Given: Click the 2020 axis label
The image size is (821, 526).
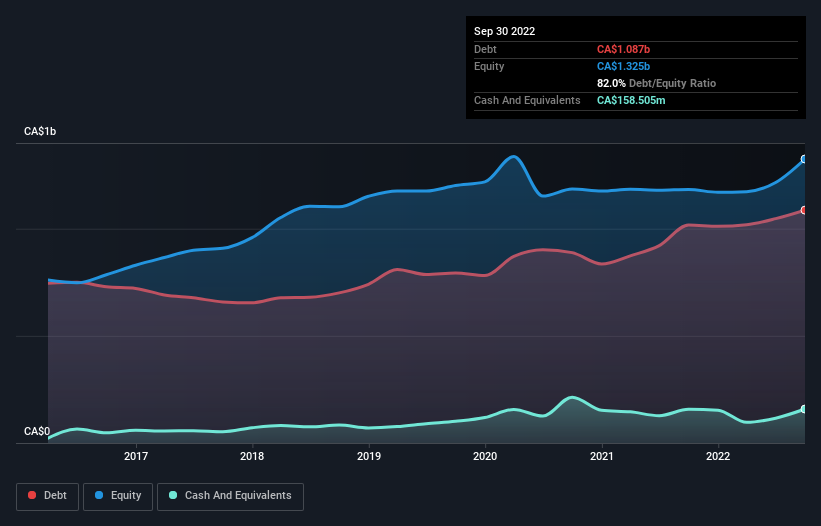Looking at the screenshot, I should tap(485, 456).
